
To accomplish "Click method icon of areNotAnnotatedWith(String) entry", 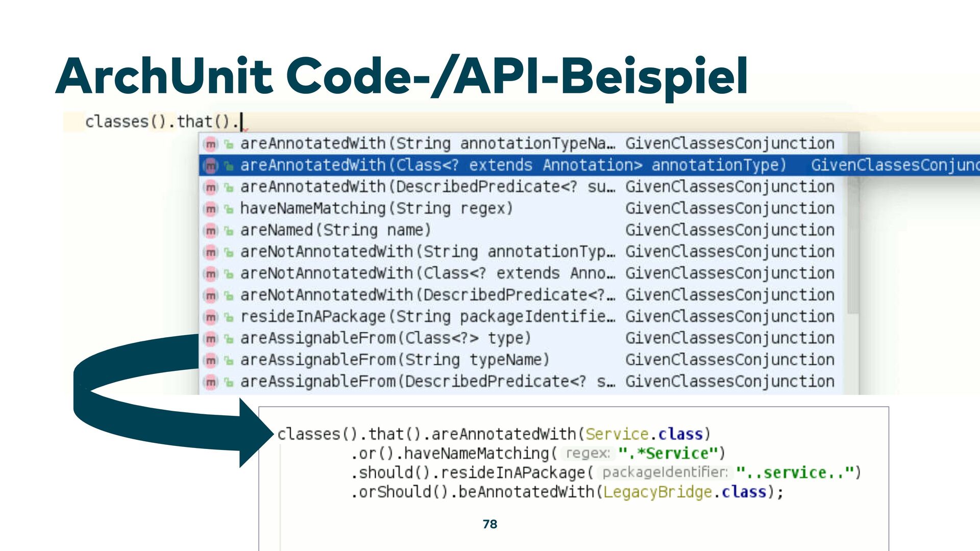I will [211, 252].
